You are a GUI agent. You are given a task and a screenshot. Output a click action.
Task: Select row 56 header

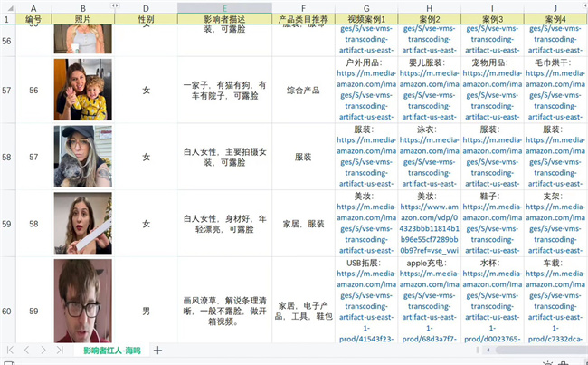(7, 41)
